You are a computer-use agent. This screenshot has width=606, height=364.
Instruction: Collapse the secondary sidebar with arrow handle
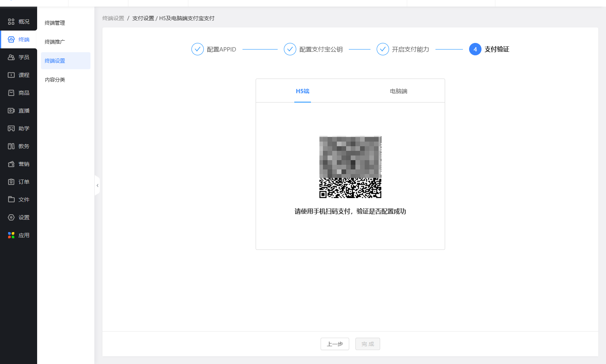(97, 186)
